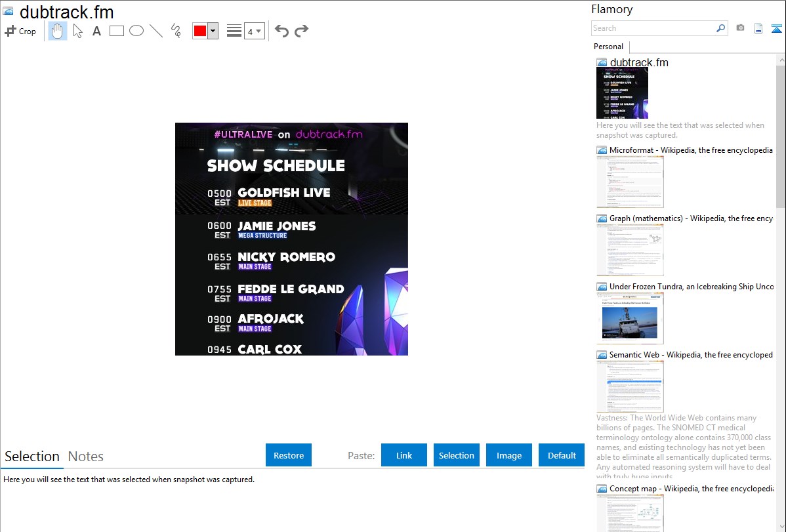Click the Restore button
Image resolution: width=786 pixels, height=532 pixels.
(x=289, y=455)
